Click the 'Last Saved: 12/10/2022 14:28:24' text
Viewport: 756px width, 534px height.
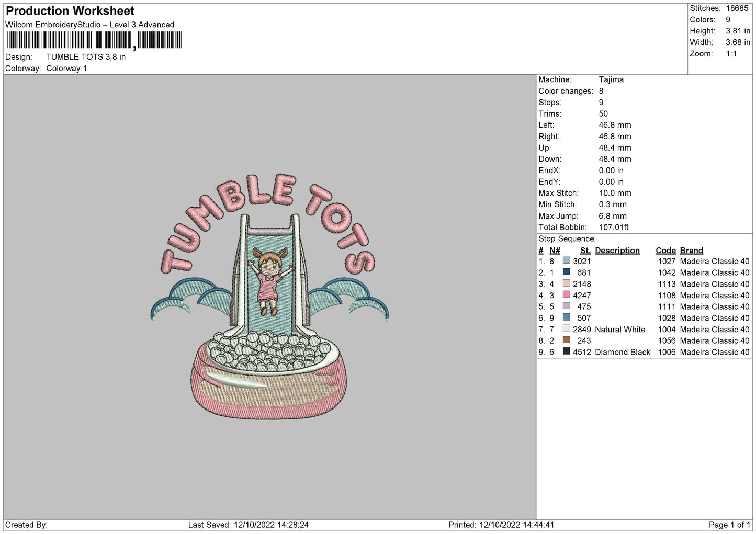coord(249,525)
